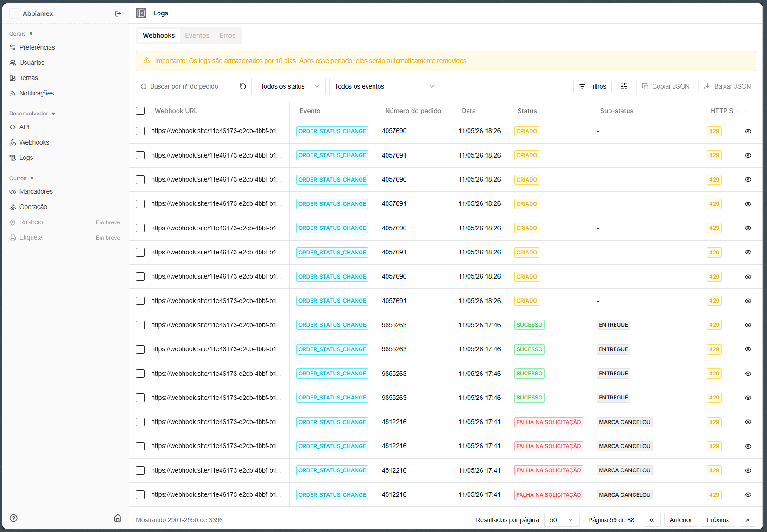767x532 pixels.
Task: Select all rows with header checkbox
Action: pyautogui.click(x=140, y=111)
